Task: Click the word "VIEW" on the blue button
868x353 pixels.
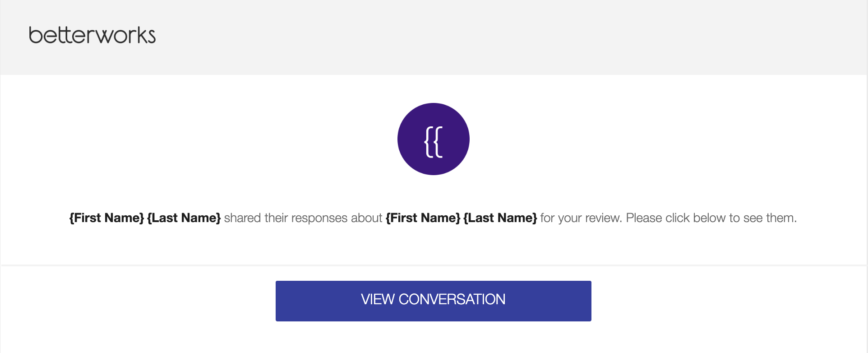Action: [378, 299]
